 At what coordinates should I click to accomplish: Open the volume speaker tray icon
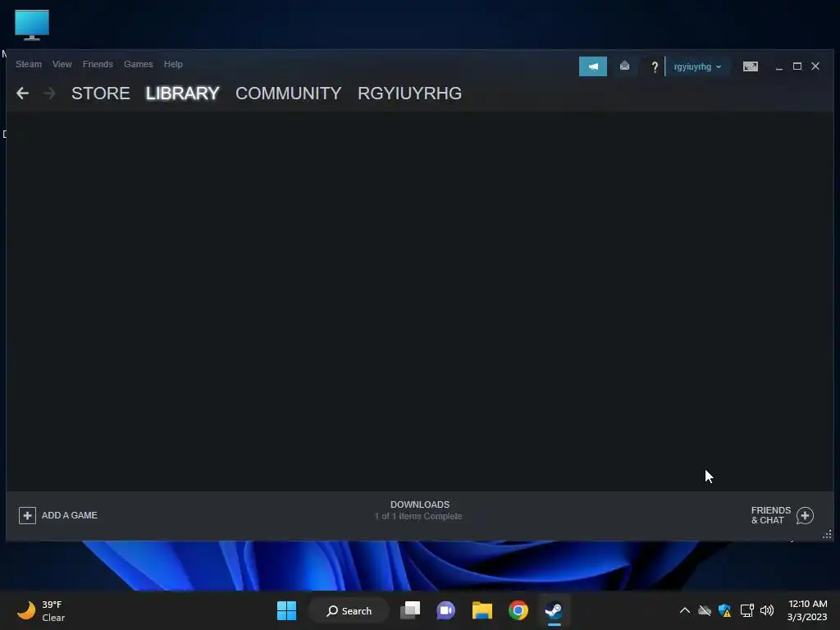pyautogui.click(x=767, y=610)
